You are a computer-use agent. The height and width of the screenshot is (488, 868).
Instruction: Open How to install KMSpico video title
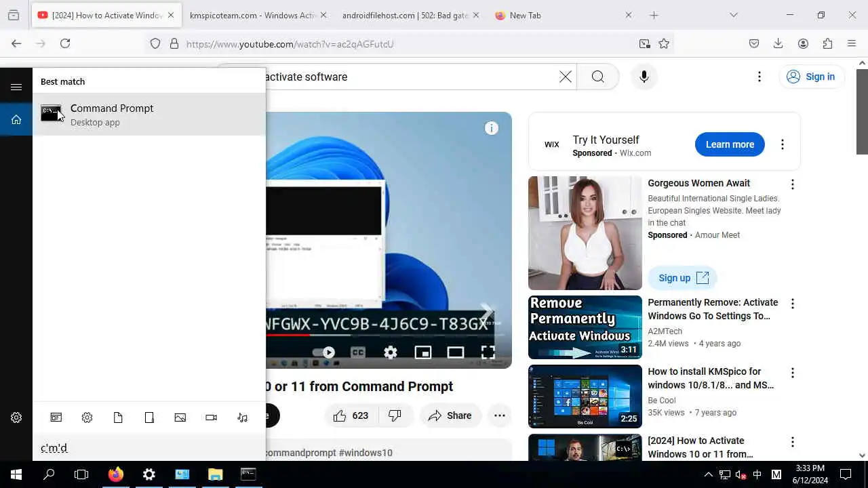[x=711, y=378]
